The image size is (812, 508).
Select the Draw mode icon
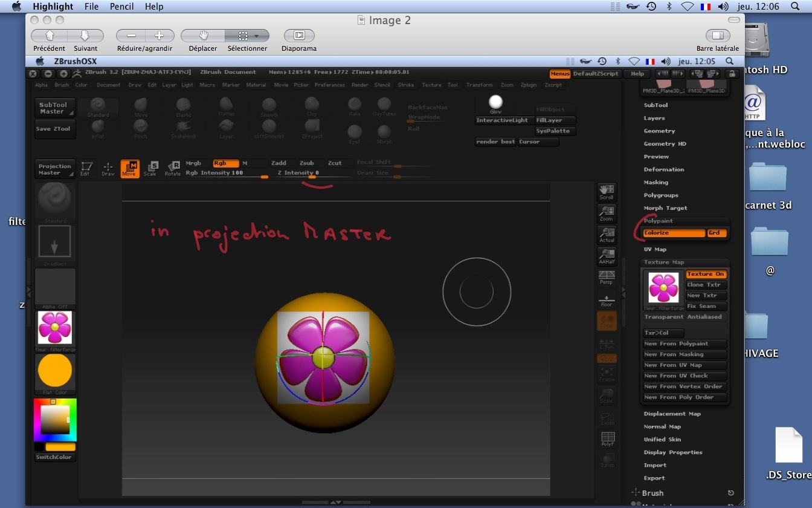click(108, 168)
